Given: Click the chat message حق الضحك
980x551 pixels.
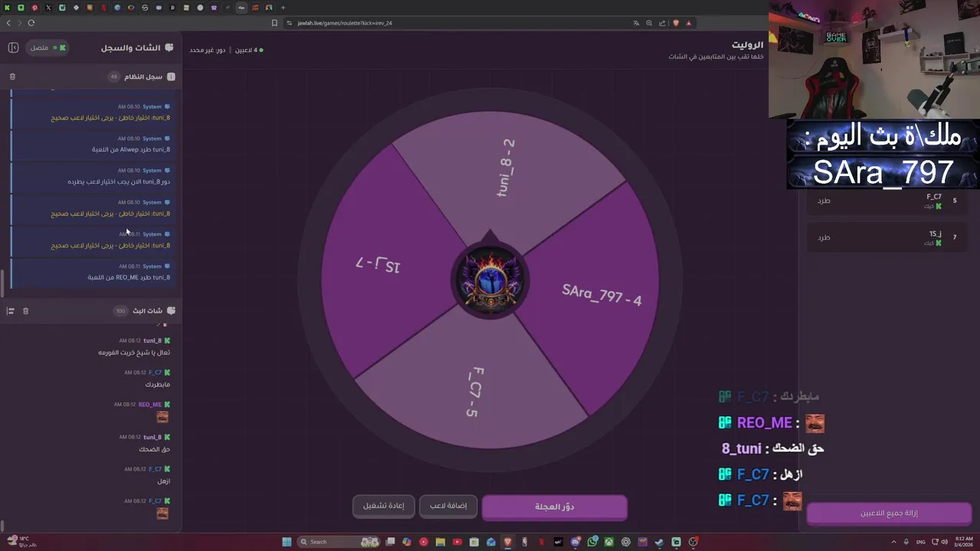Looking at the screenshot, I should tap(155, 449).
